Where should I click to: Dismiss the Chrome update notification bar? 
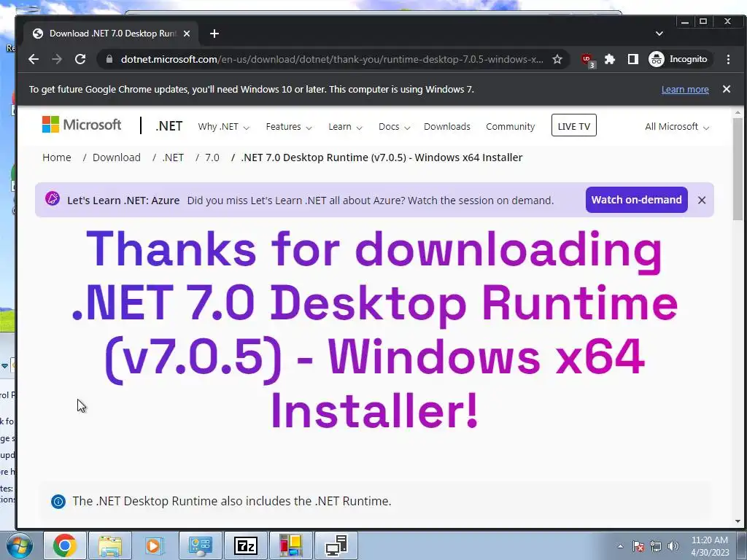(727, 89)
